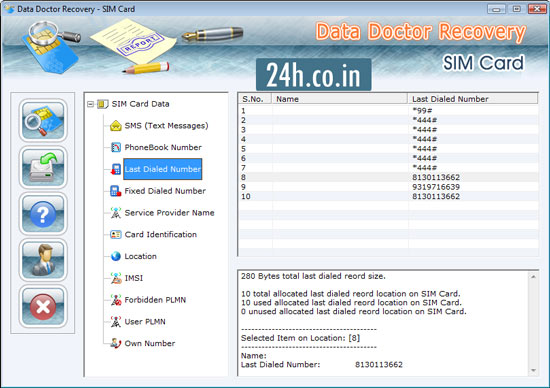The height and width of the screenshot is (388, 550).
Task: Minimize the Data Doctor Recovery window
Action: pos(496,9)
